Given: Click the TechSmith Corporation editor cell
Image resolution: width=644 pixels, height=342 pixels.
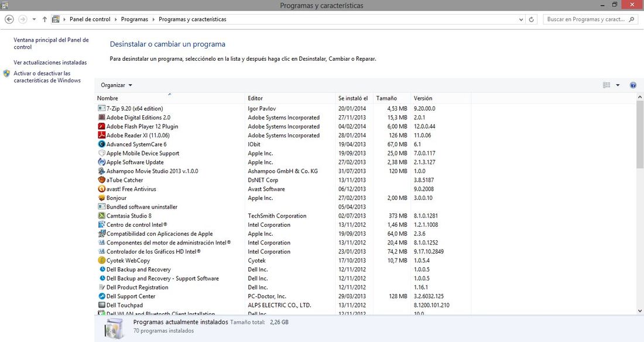Looking at the screenshot, I should [278, 216].
